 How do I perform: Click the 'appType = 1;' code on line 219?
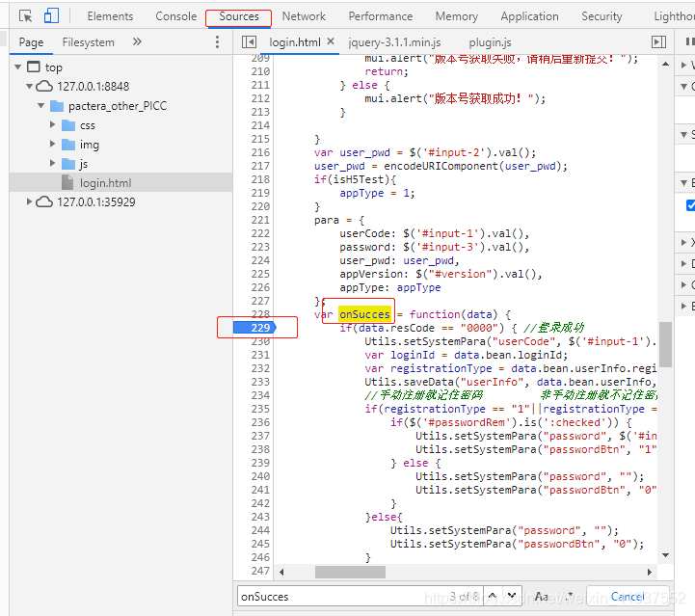click(377, 193)
